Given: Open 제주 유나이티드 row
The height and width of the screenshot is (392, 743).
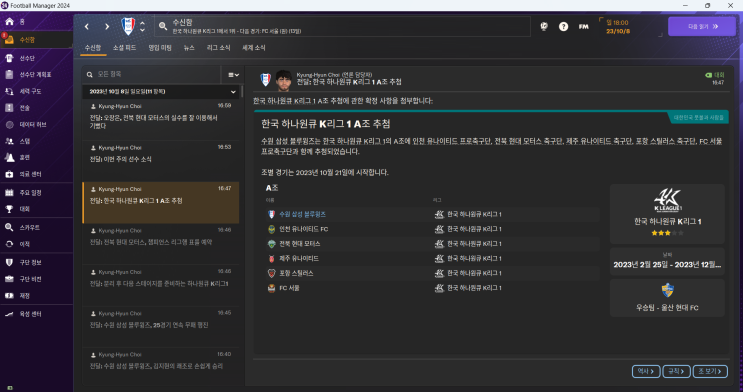Looking at the screenshot, I should click(x=433, y=258).
